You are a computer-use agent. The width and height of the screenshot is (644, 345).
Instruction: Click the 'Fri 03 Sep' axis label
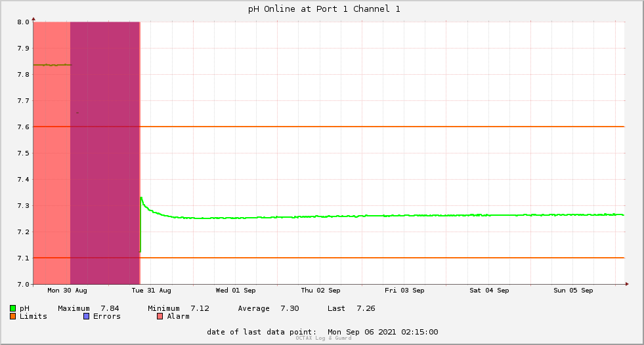[404, 291]
